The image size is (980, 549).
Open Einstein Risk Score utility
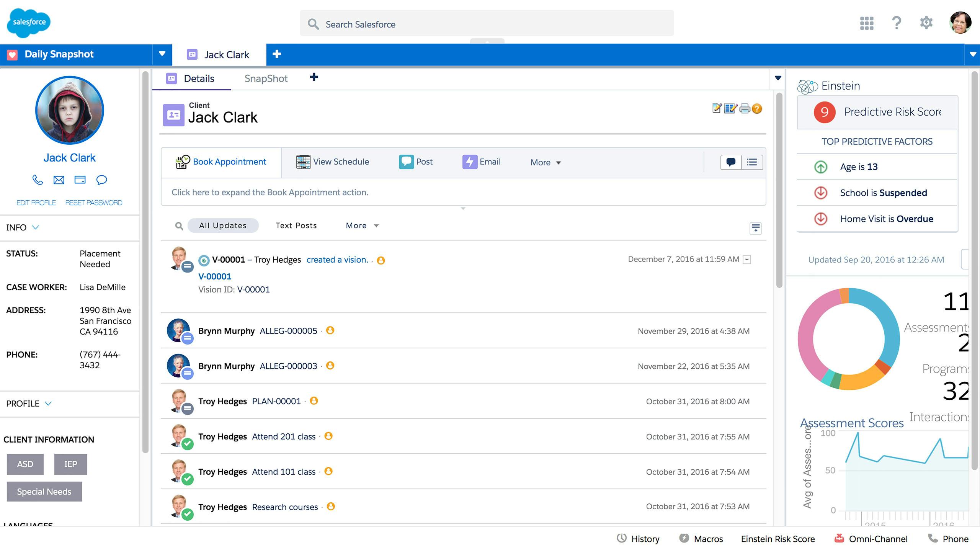point(778,539)
